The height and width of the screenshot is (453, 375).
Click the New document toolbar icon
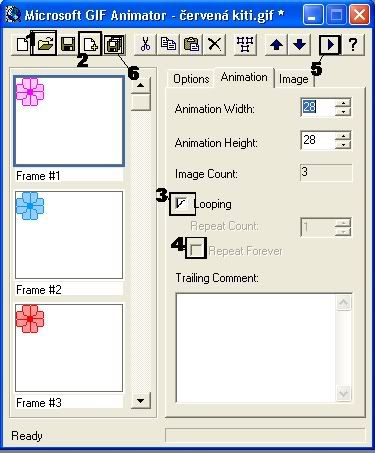tap(22, 44)
